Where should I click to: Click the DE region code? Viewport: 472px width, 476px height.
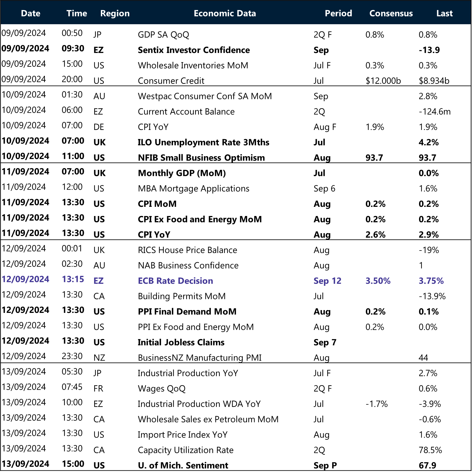[x=99, y=127]
